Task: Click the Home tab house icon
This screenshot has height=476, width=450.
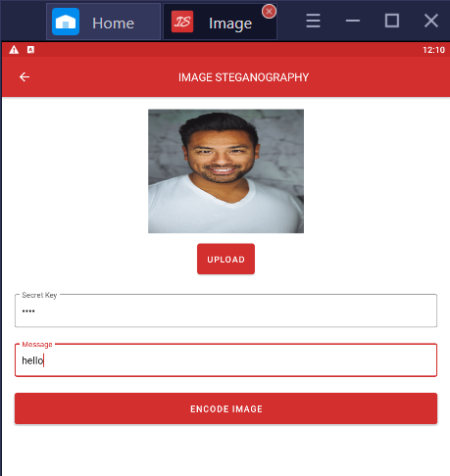Action: pos(66,22)
